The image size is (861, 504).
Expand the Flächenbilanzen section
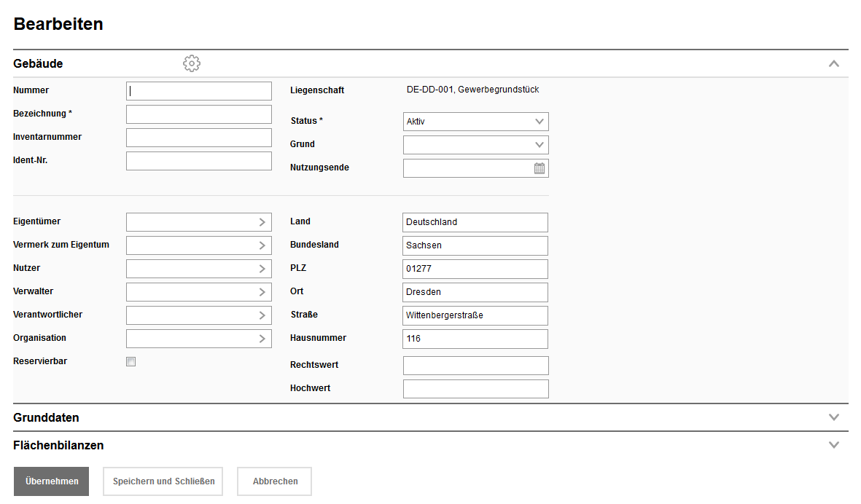pos(834,445)
